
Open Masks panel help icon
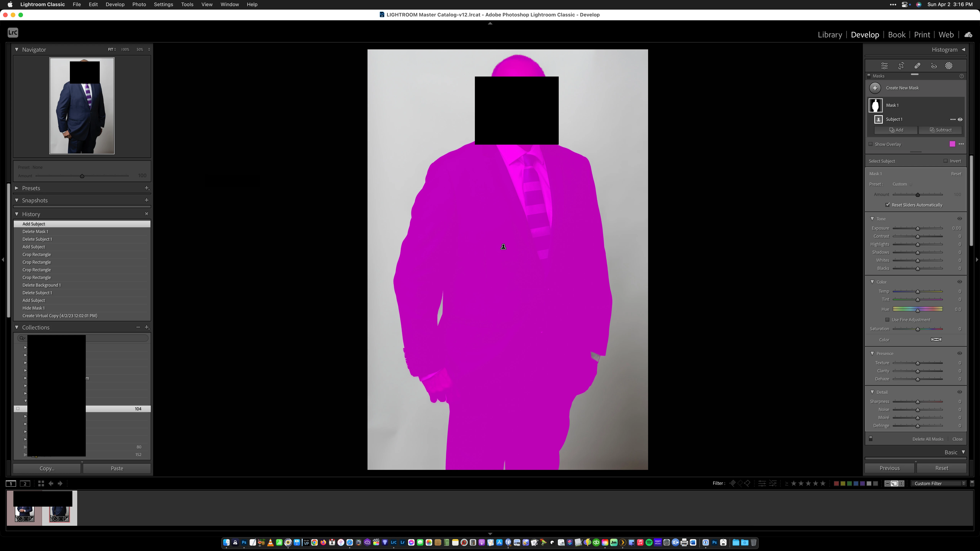tap(962, 76)
